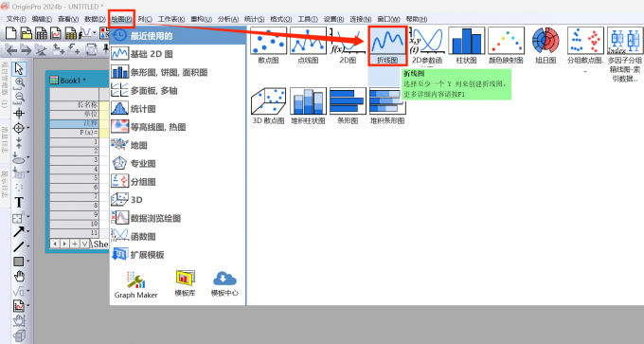Open the 模板库 template library
The width and height of the screenshot is (644, 344).
coord(185,283)
